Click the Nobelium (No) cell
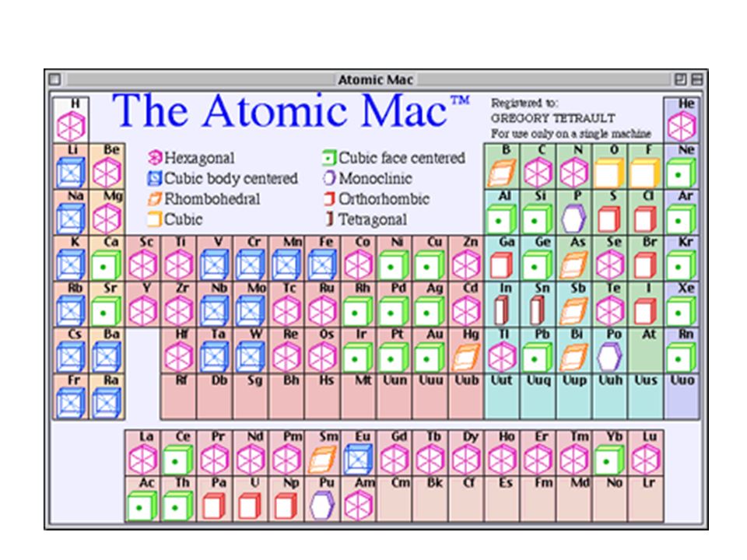Viewport: 747px width, 560px height. (x=610, y=499)
